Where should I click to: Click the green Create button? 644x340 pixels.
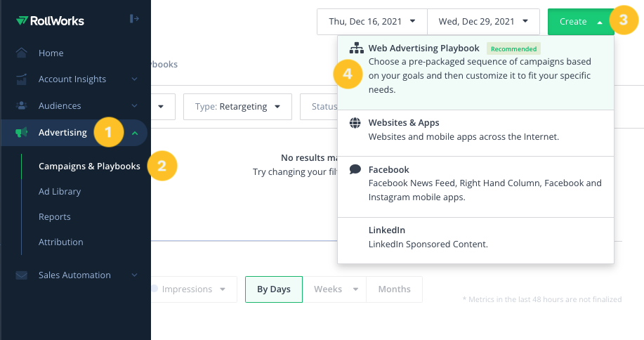581,21
